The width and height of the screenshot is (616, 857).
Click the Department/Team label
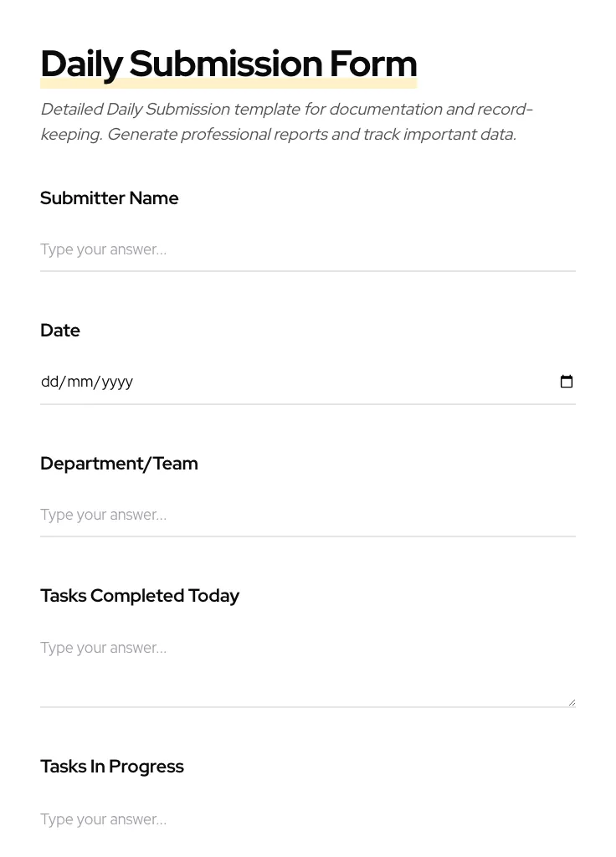coord(119,464)
